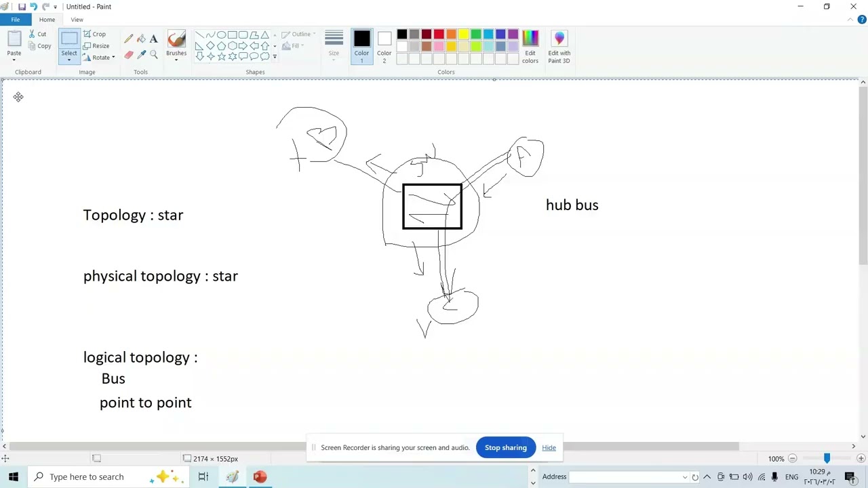Screen dimensions: 868x488
Task: Open Paint Help question mark icon
Action: (862, 20)
